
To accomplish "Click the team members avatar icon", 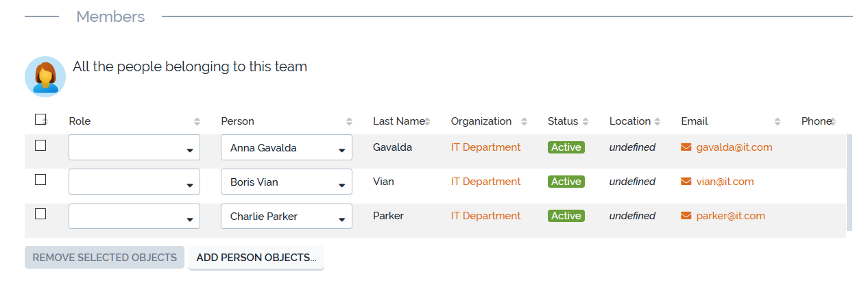I will [x=45, y=76].
